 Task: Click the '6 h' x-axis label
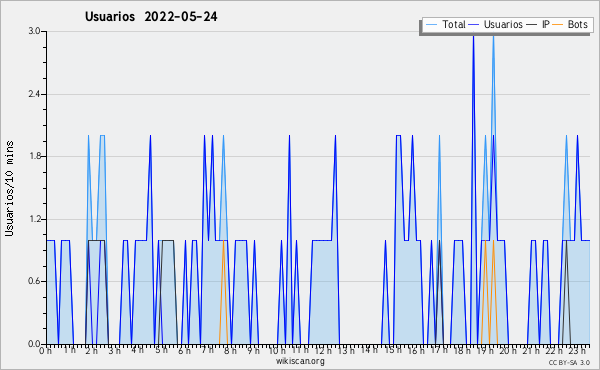click(x=184, y=350)
